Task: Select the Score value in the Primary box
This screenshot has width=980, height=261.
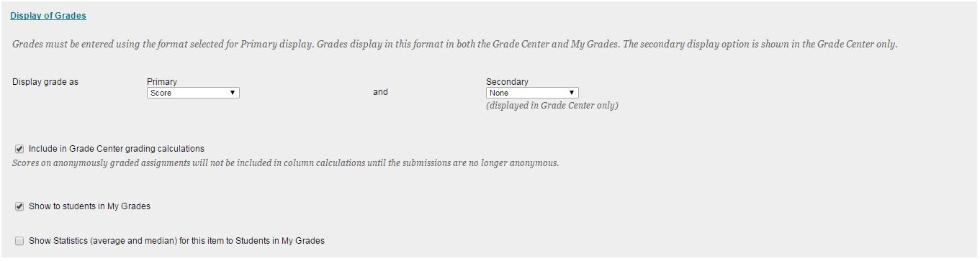Action: (x=161, y=93)
